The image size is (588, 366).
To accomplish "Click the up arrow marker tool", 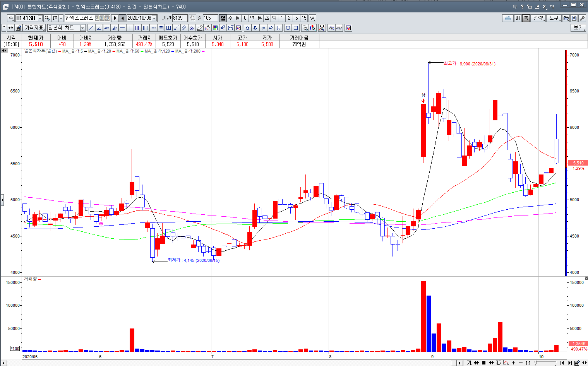I will click(248, 28).
